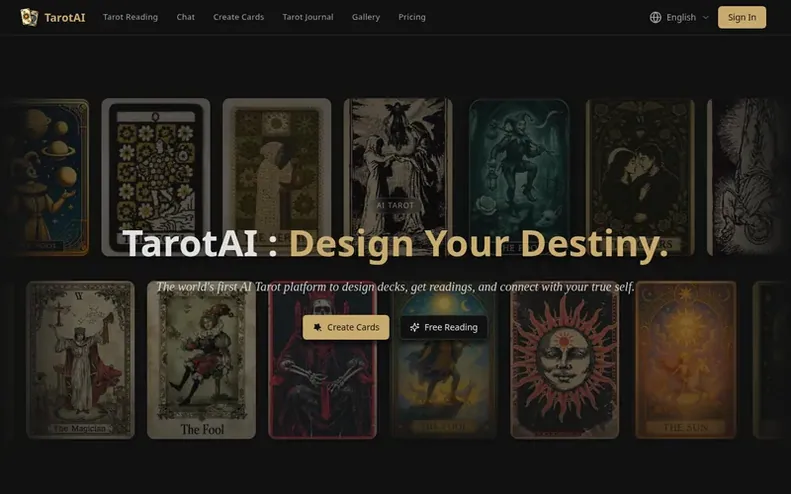This screenshot has height=494, width=791.
Task: Select The Magician tarot card
Action: tap(81, 360)
